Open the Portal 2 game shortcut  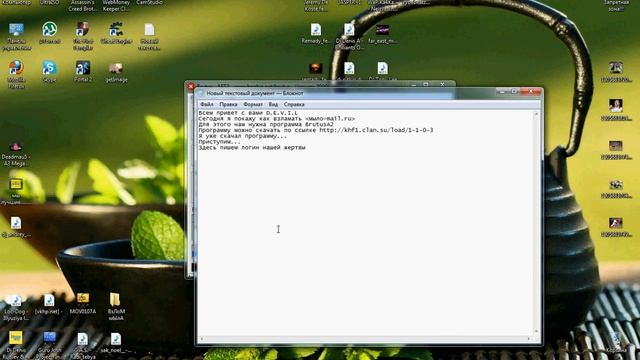83,71
